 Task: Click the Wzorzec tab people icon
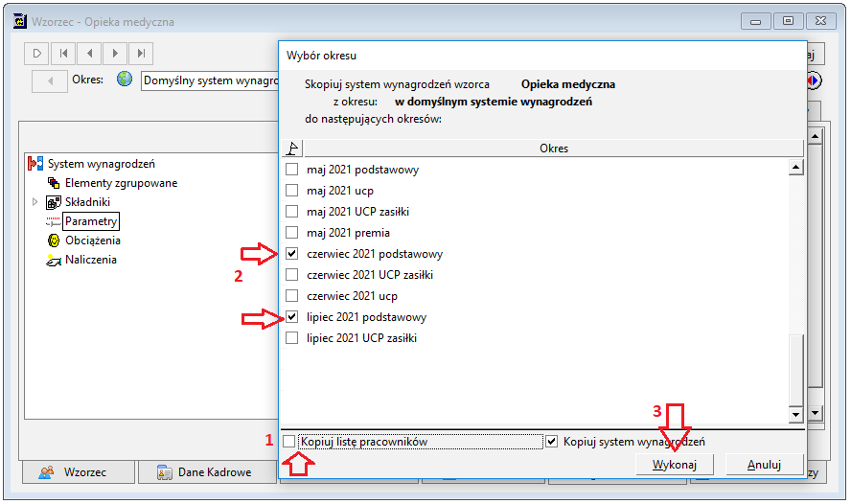(47, 472)
